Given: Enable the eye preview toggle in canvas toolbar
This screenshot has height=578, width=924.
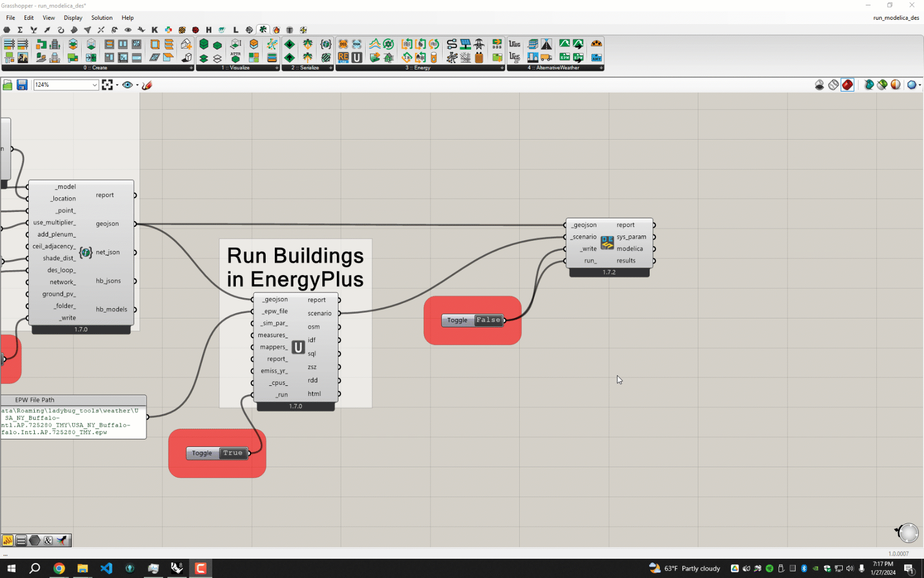Looking at the screenshot, I should tap(127, 85).
